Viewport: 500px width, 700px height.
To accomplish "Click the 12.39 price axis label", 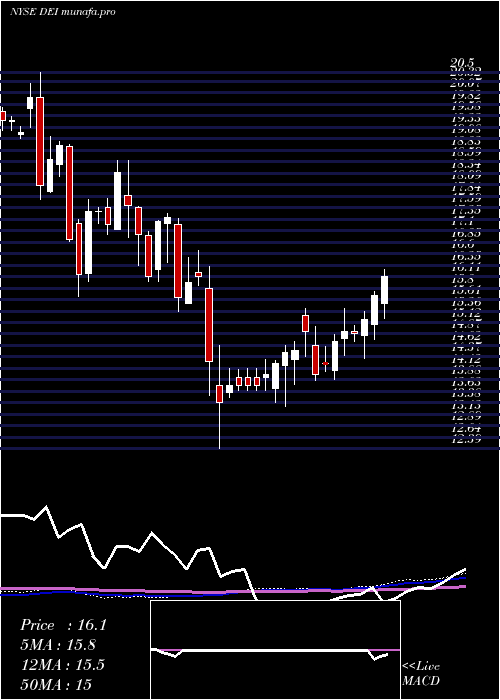I will 466,440.
